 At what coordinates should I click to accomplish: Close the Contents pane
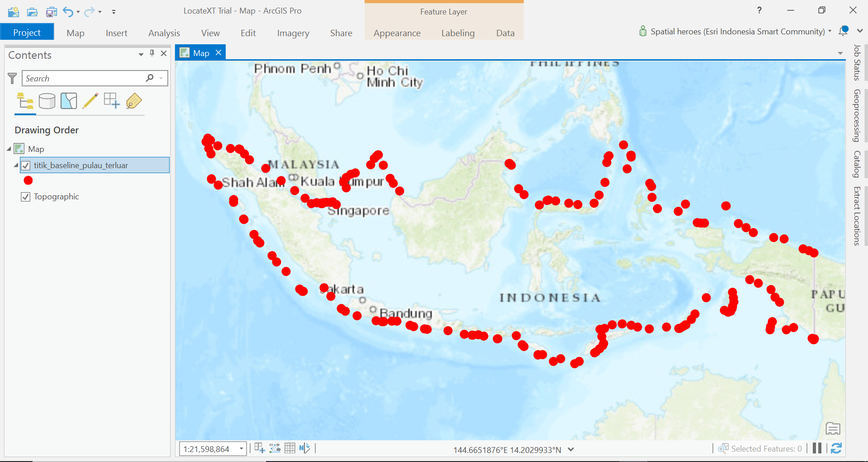click(164, 53)
